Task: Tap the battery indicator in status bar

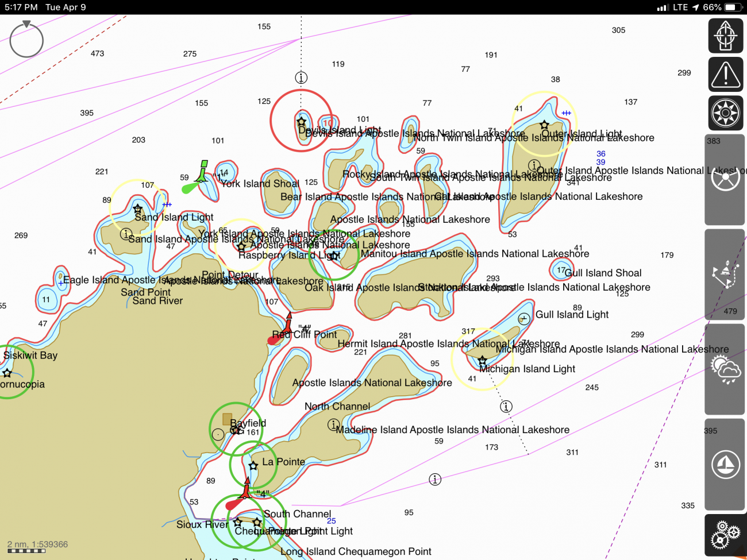Action: pyautogui.click(x=733, y=7)
